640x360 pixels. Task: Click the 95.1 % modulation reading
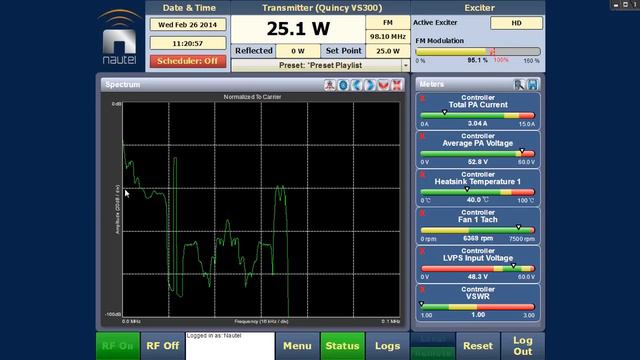click(x=478, y=60)
